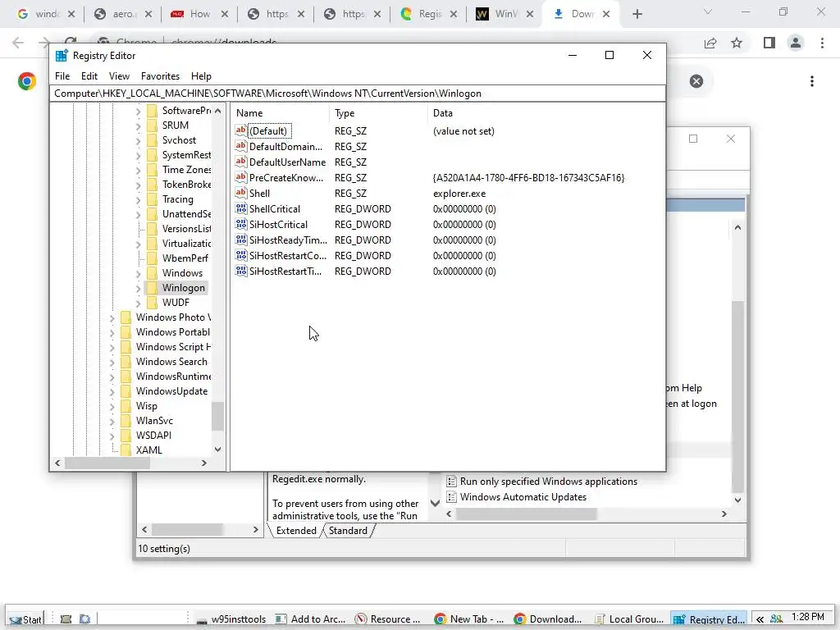Viewport: 840px width, 630px height.
Task: Expand the Windows Search key
Action: (x=112, y=362)
